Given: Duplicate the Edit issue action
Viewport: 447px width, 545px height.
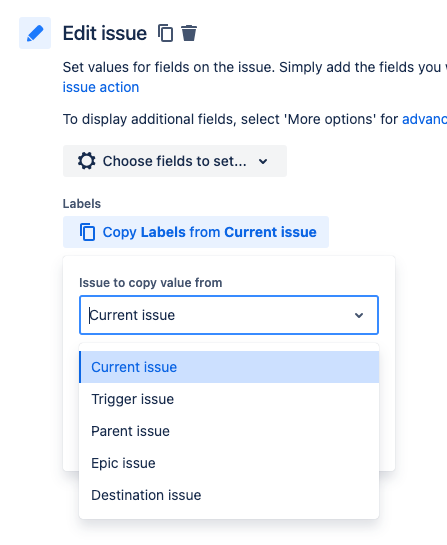Looking at the screenshot, I should 165,33.
